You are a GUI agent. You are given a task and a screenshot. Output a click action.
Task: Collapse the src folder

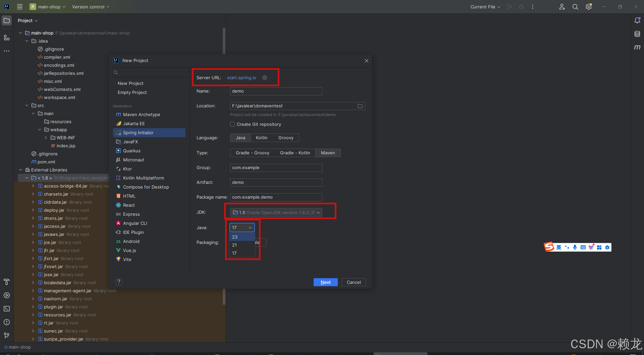pos(27,105)
